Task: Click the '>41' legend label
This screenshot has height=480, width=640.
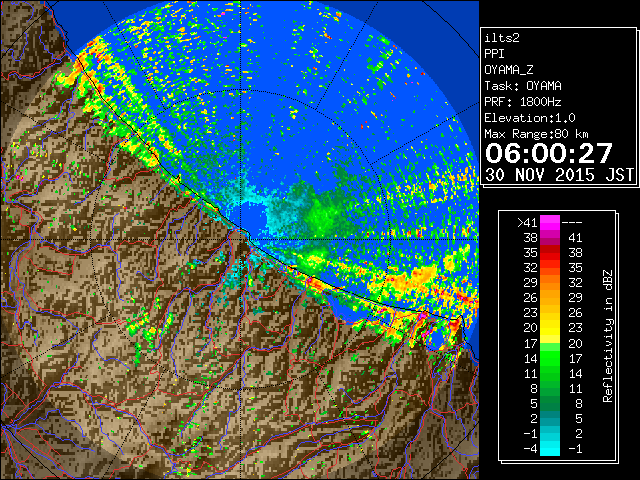Action: (x=527, y=223)
